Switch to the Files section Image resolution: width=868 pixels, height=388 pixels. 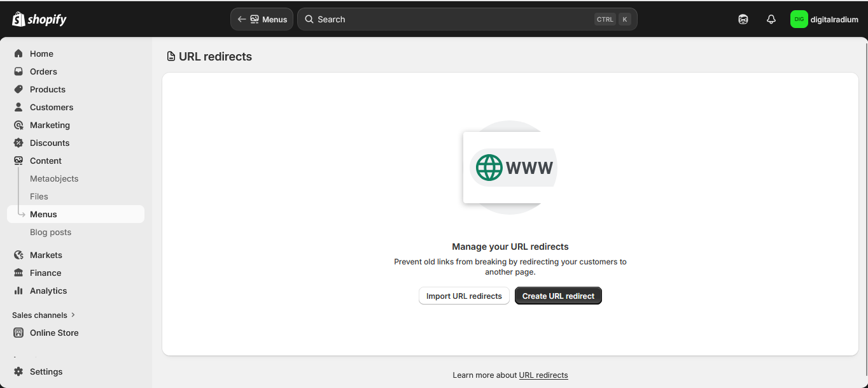tap(39, 196)
